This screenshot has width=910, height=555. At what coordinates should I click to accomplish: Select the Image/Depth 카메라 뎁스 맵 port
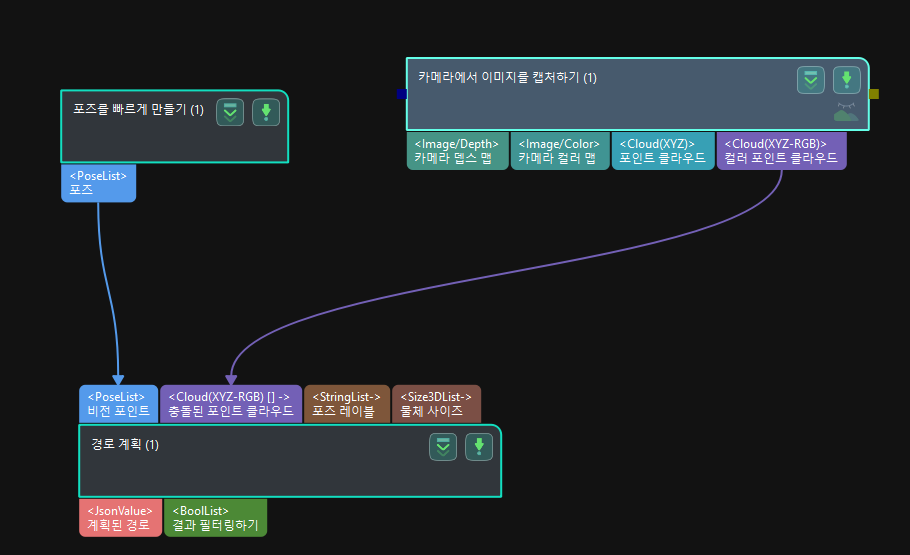tap(457, 151)
